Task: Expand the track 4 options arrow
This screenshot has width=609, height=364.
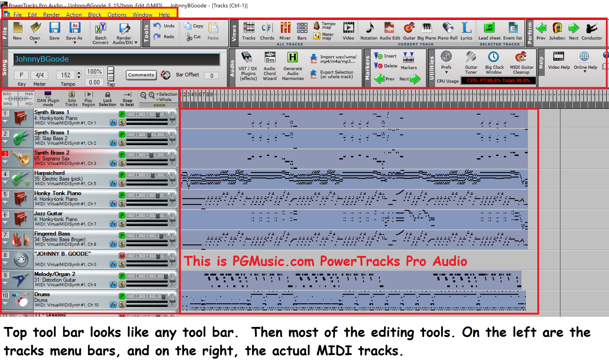Action: [x=5, y=183]
